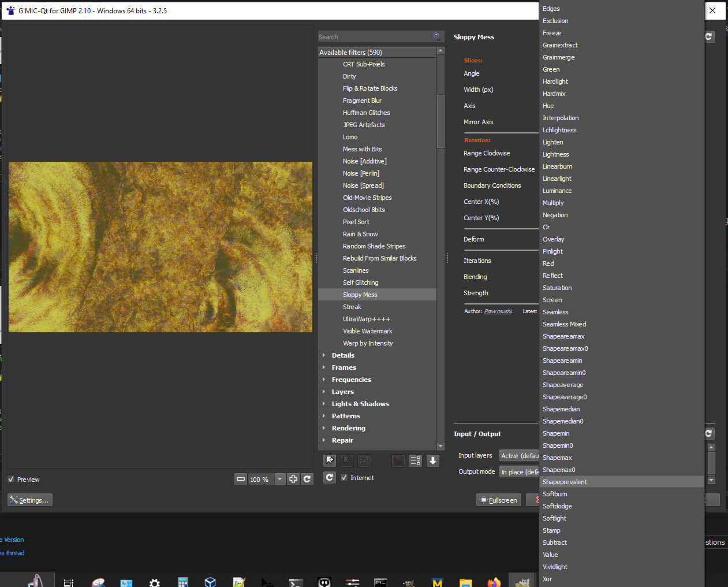Open the zoom percentage dropdown

280,479
